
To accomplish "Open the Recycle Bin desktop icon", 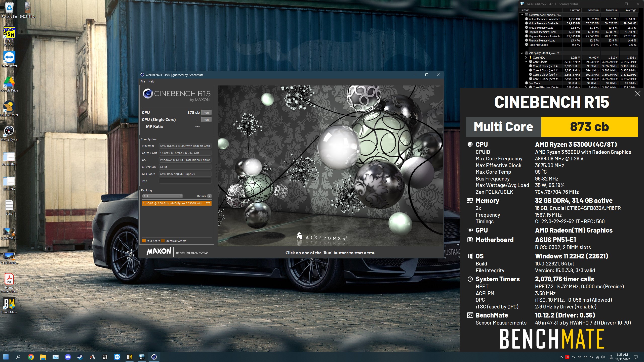I will pyautogui.click(x=9, y=10).
